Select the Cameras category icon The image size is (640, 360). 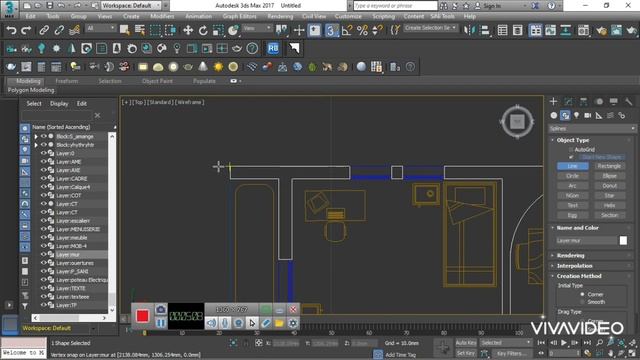[587, 116]
